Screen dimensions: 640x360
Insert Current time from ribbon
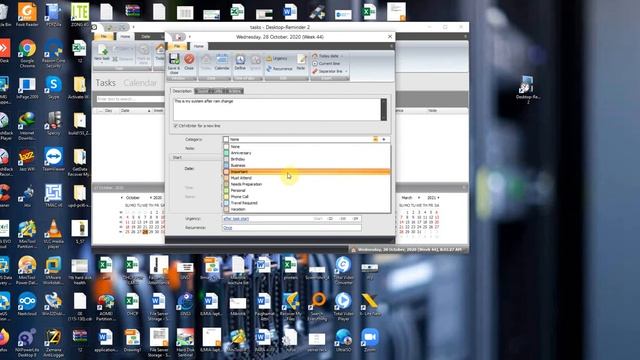326,64
